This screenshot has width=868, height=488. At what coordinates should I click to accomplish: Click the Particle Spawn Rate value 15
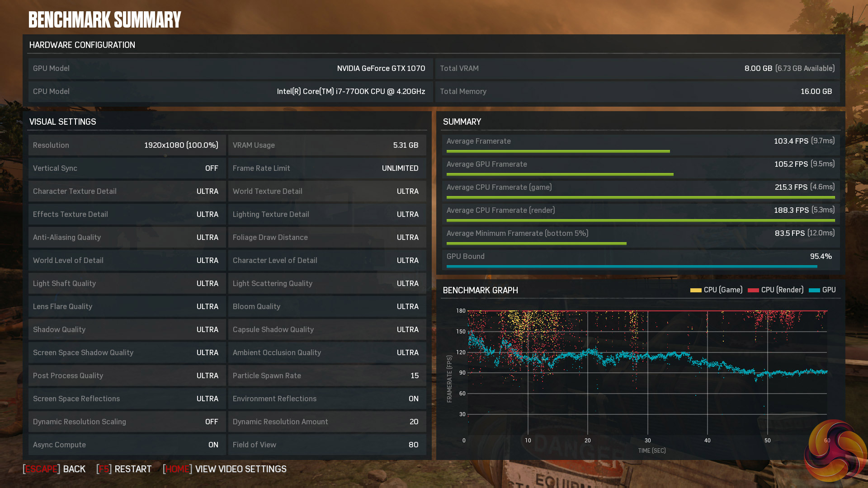[414, 375]
